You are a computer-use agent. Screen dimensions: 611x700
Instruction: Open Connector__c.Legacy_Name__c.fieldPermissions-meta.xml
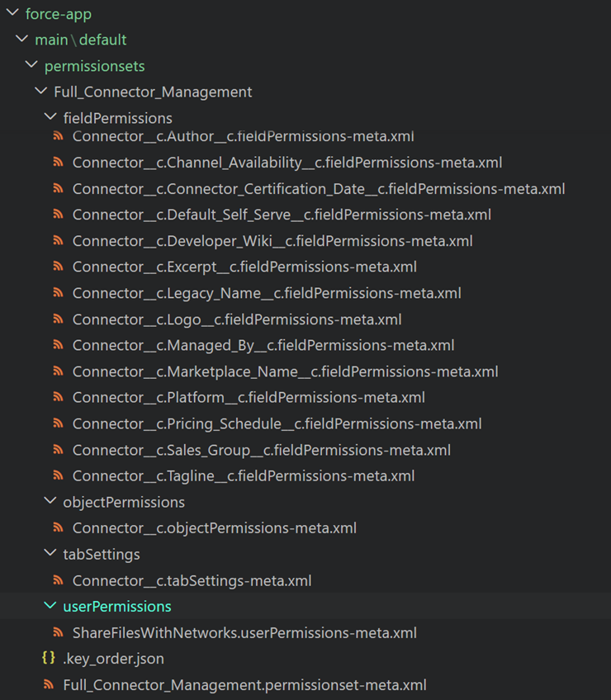[267, 294]
